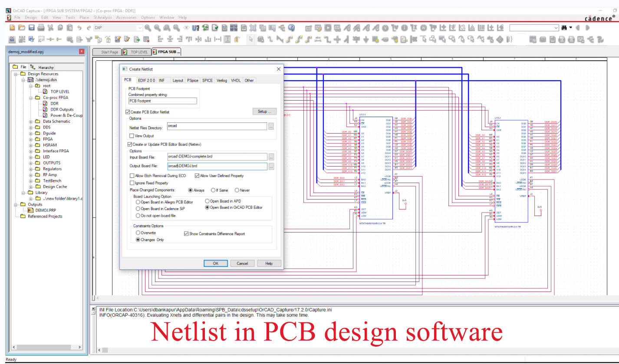Screen dimensions: 619x364
Task: Select Open Board in Allegro PCB Editor
Action: [138, 202]
